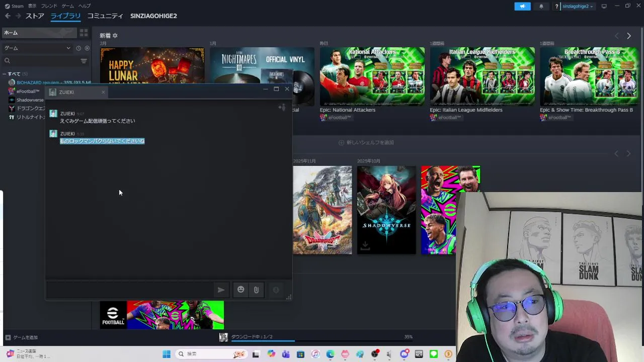The image size is (644, 362).
Task: Click the voice chat microphone icon
Action: (x=275, y=290)
